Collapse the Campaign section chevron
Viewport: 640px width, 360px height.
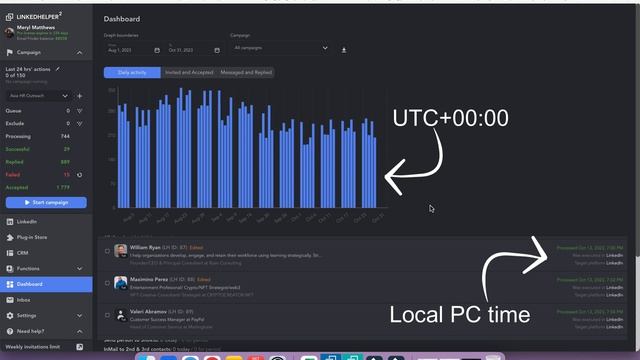coord(79,53)
